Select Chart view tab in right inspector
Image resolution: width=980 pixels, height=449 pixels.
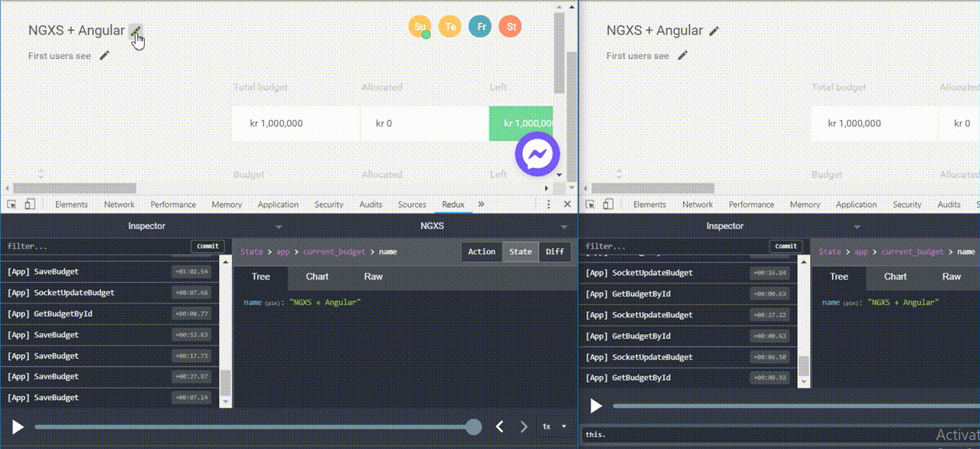click(895, 277)
